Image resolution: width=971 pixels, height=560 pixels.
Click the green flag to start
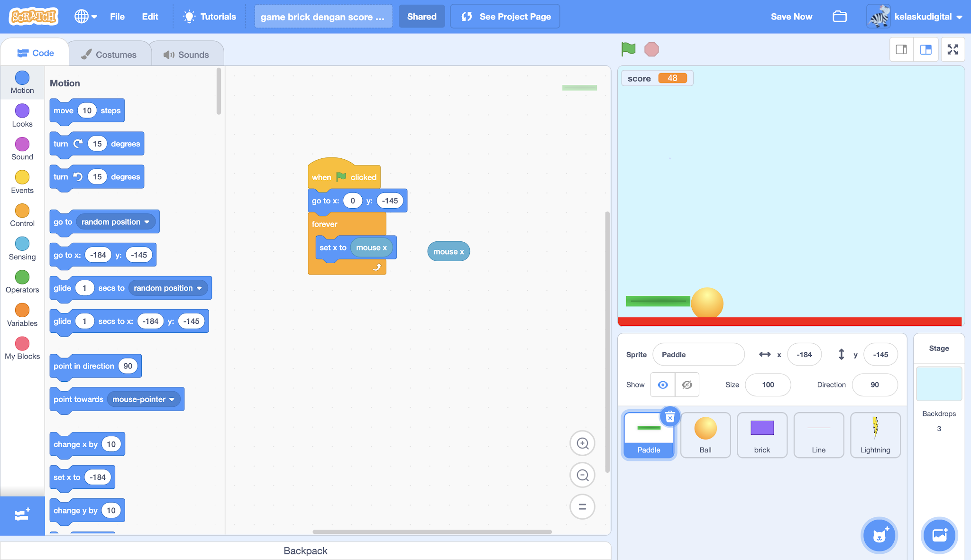[x=628, y=49]
